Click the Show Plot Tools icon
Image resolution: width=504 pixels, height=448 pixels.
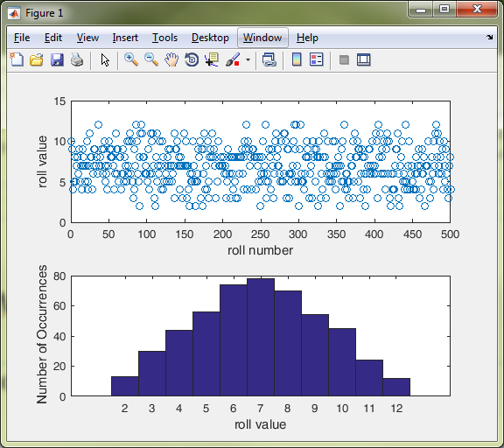(364, 59)
